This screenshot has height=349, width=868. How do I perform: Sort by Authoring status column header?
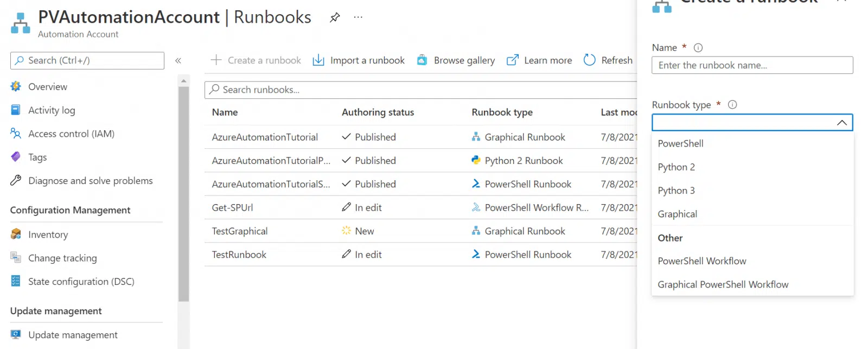coord(378,112)
